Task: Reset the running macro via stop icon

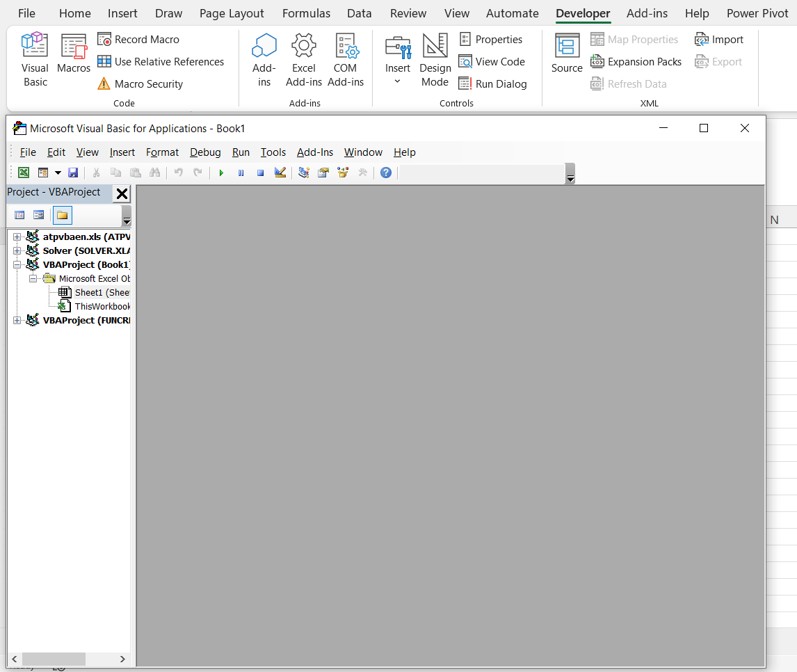Action: (260, 173)
